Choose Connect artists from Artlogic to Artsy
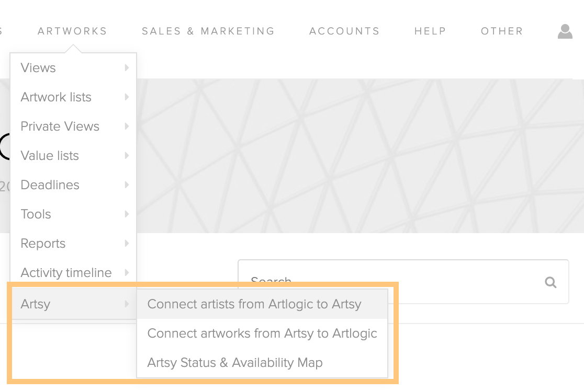The image size is (584, 392). [x=254, y=304]
